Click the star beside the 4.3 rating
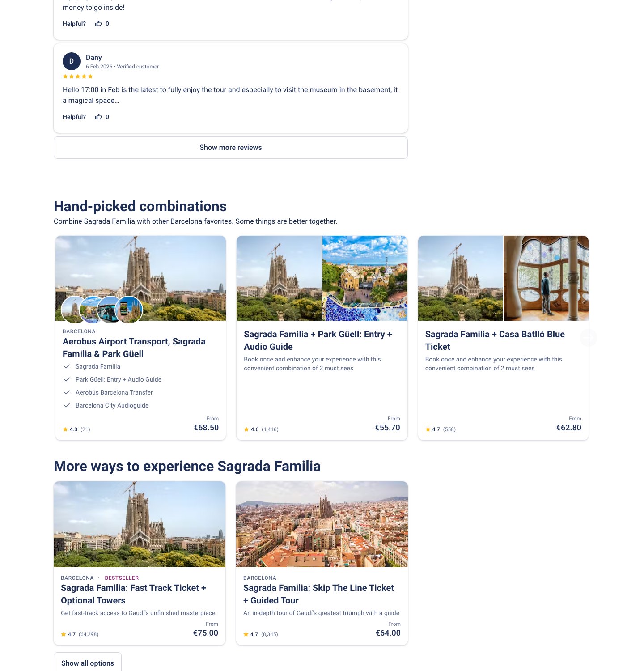 coord(65,429)
